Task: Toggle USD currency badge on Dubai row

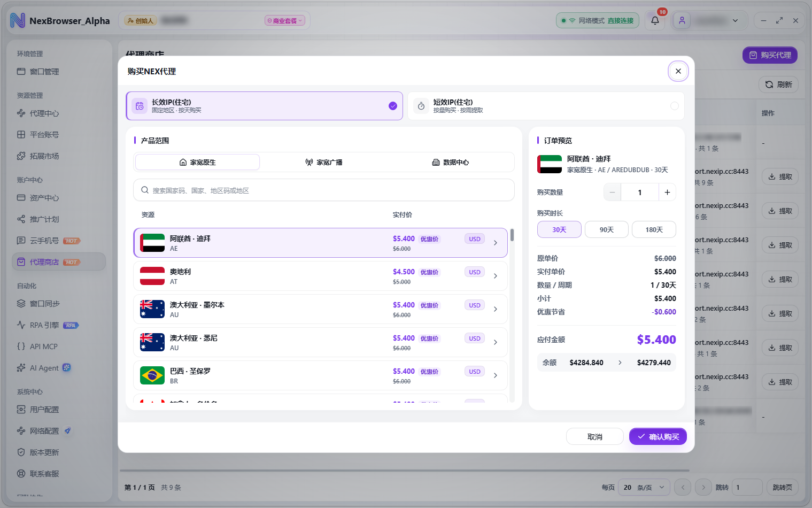Action: coord(475,239)
